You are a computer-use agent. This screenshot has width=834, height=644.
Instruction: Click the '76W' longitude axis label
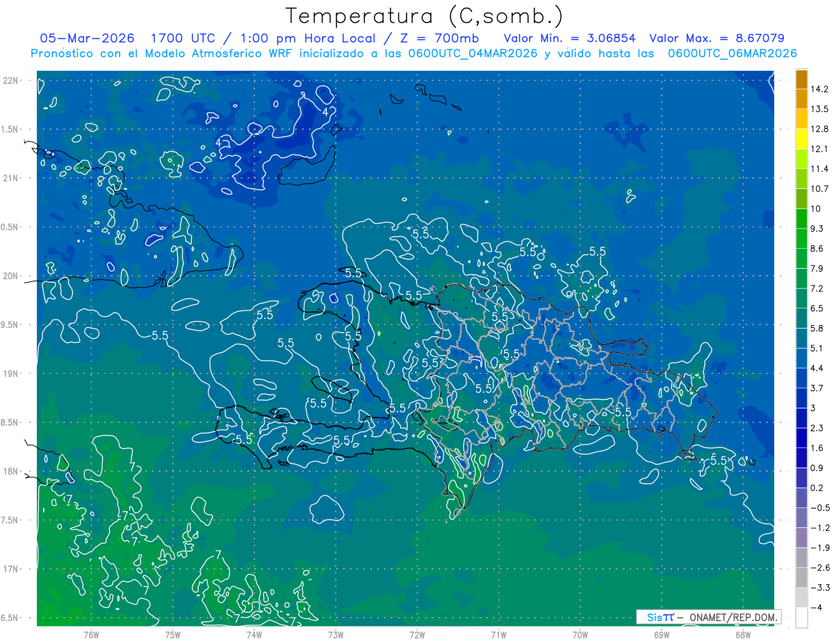(91, 634)
